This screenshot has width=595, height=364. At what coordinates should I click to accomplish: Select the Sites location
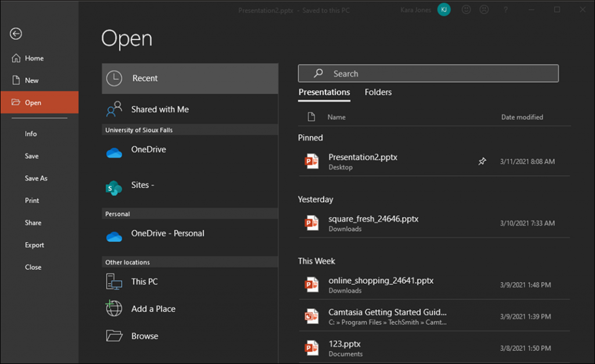tap(190, 188)
